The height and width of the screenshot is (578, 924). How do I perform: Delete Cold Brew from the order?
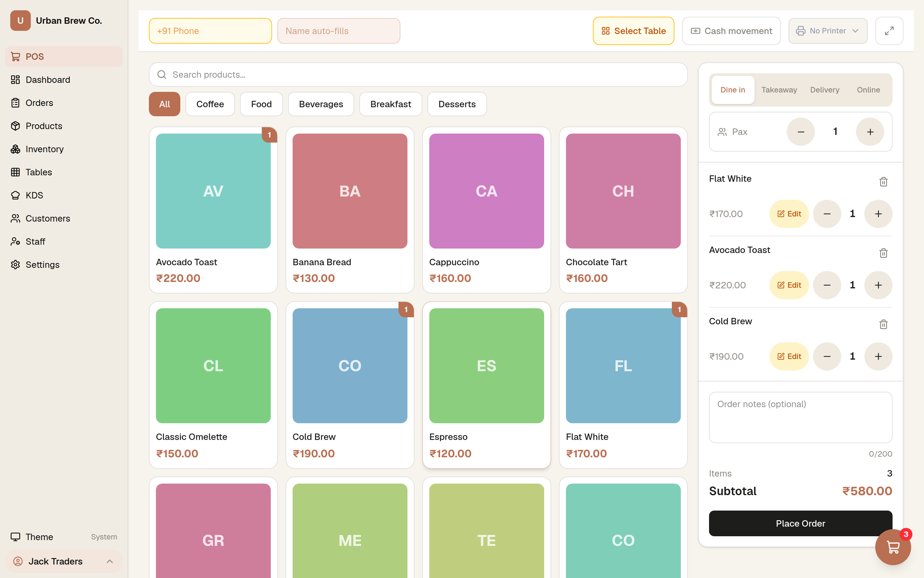883,324
